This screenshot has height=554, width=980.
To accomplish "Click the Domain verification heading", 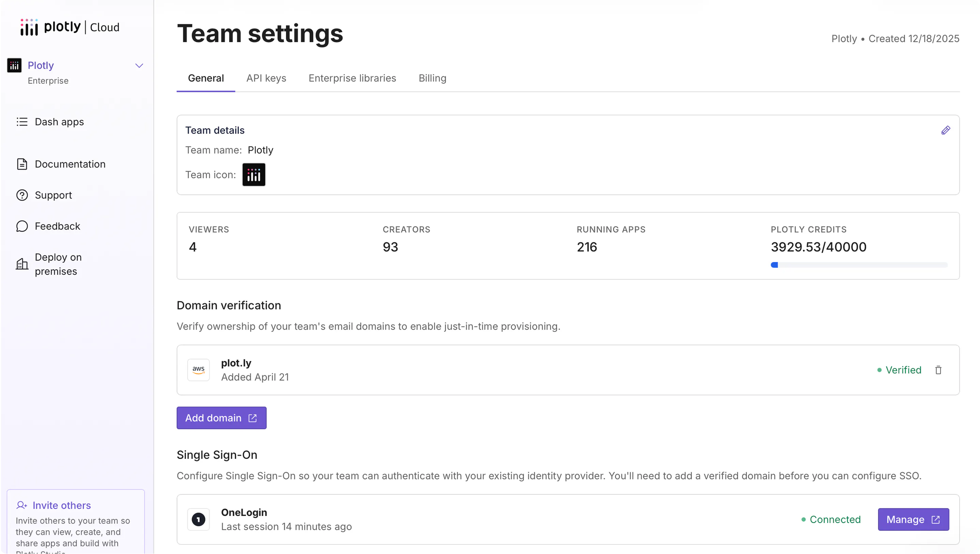I will 229,305.
